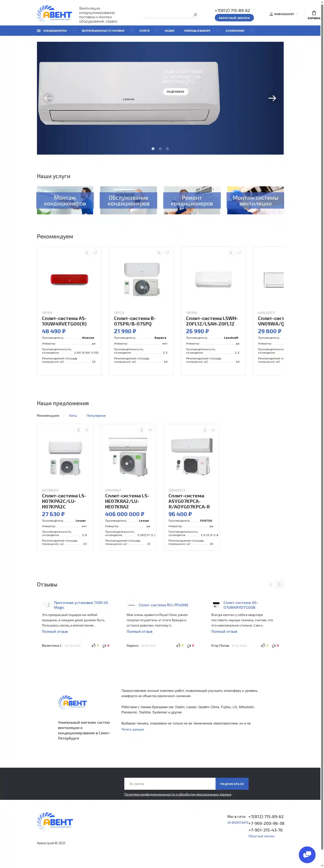The image size is (324, 868).
Task: Open the Акции menu item
Action: (169, 31)
